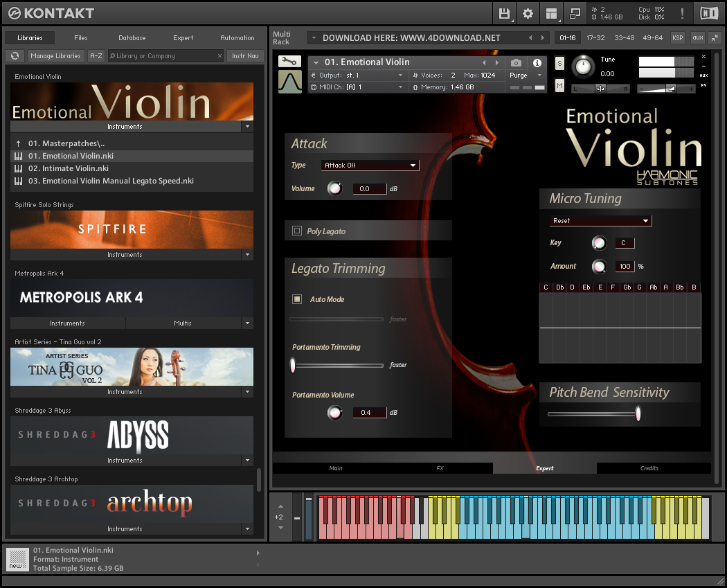Clear the library search field X
This screenshot has height=588, width=727.
coord(219,55)
